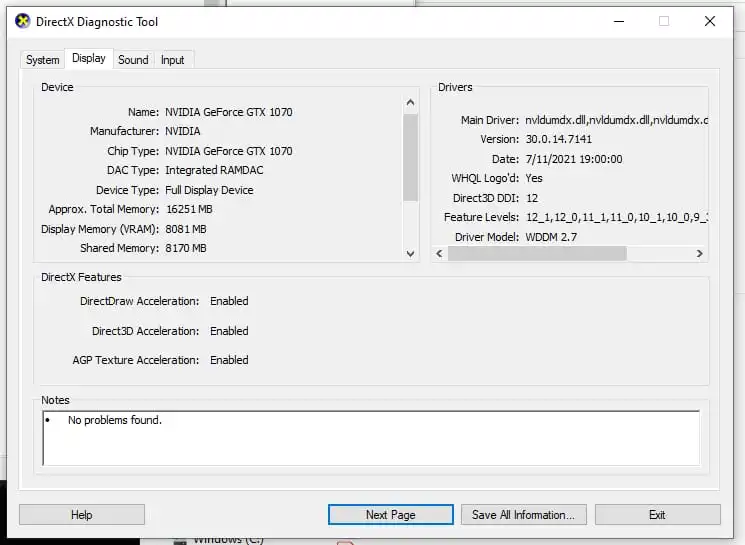The width and height of the screenshot is (745, 545).
Task: Click the Drivers panel horizontal scrollbar thumb
Action: pos(537,253)
